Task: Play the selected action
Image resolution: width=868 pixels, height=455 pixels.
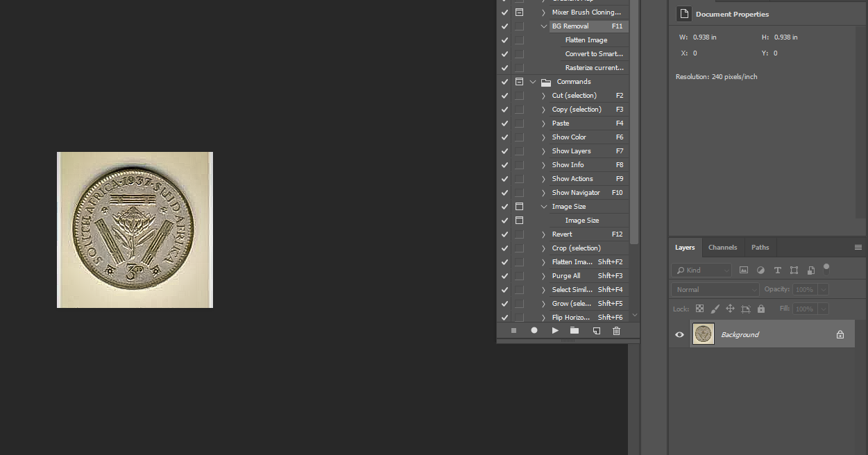Action: point(555,331)
